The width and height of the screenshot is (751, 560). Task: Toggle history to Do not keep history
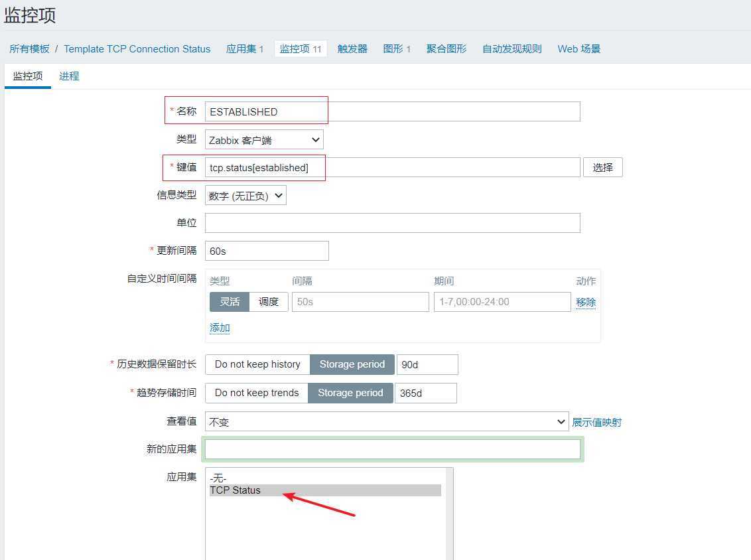click(x=257, y=364)
